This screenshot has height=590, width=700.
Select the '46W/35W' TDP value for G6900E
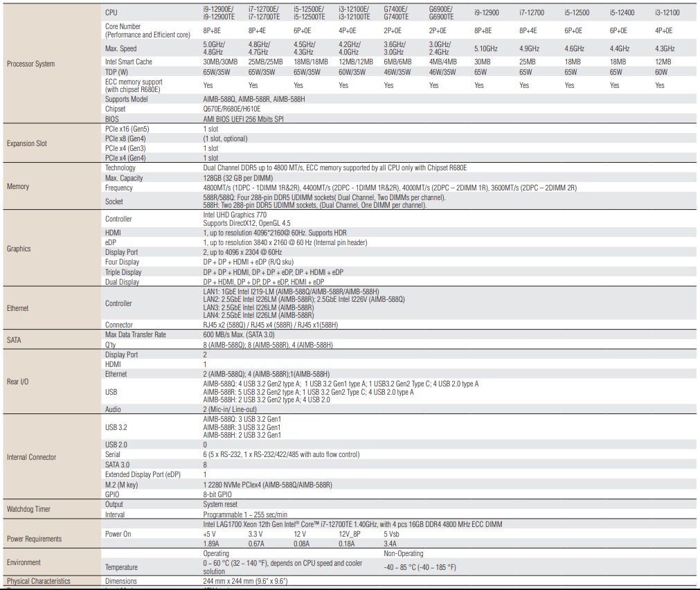pyautogui.click(x=442, y=72)
